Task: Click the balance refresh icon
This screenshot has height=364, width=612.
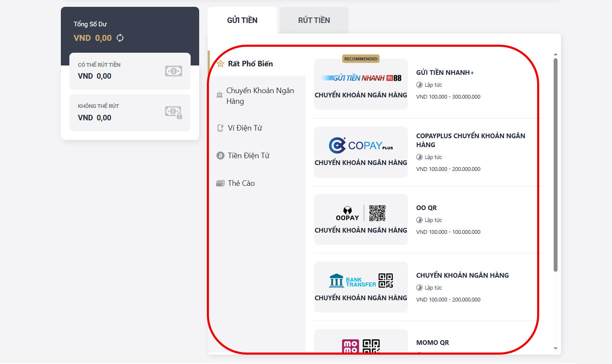Action: click(120, 38)
